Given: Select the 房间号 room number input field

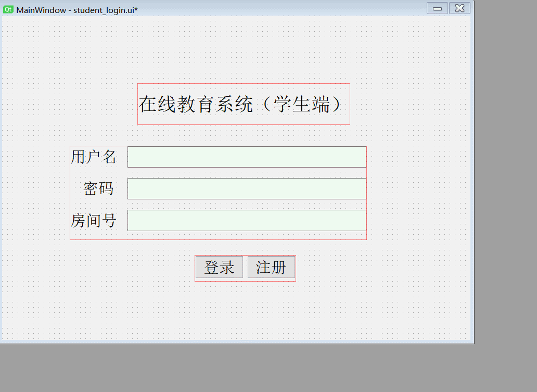Looking at the screenshot, I should point(247,220).
